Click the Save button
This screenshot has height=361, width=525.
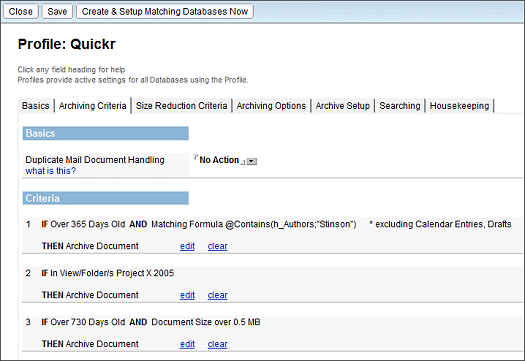coord(57,11)
